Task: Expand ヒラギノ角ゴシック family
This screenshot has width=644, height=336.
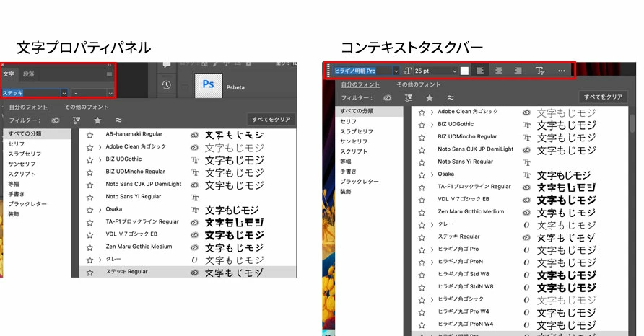Action: [432, 300]
